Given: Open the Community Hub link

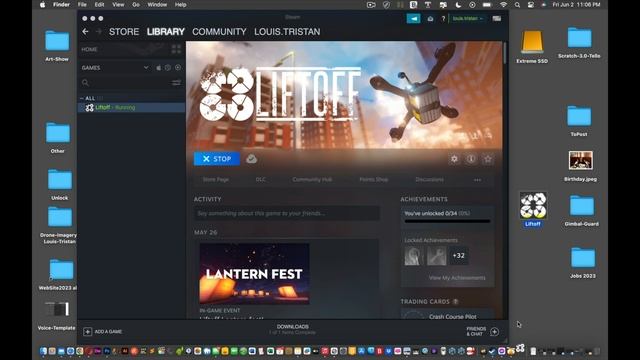Looking at the screenshot, I should tap(312, 180).
